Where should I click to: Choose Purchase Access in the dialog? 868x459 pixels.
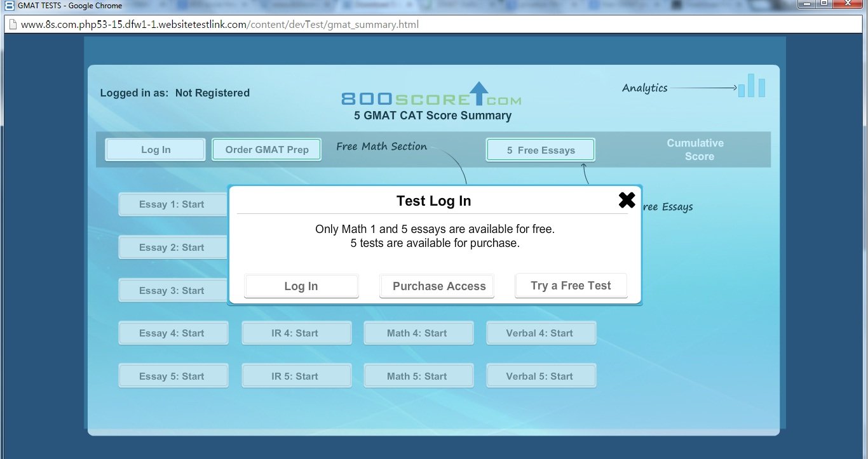[438, 286]
